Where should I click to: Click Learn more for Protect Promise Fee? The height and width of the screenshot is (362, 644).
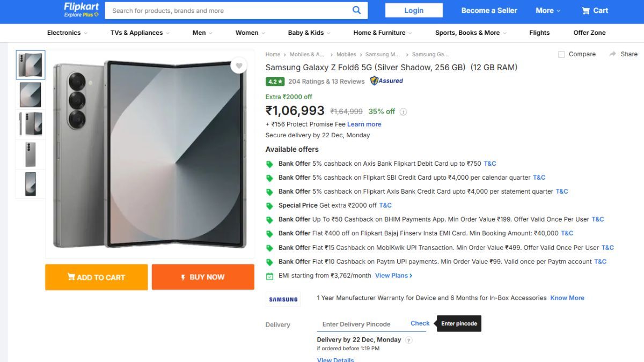[364, 124]
